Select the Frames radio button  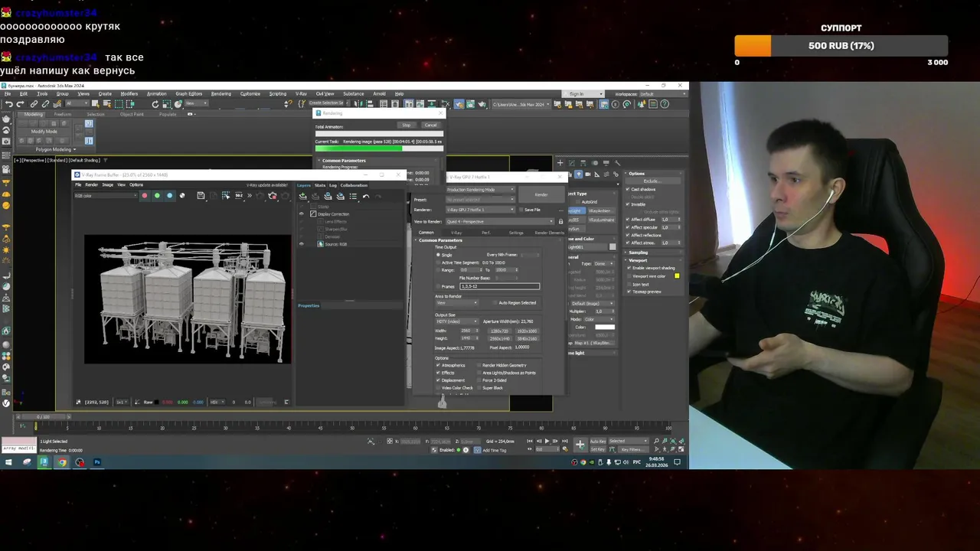pos(438,286)
